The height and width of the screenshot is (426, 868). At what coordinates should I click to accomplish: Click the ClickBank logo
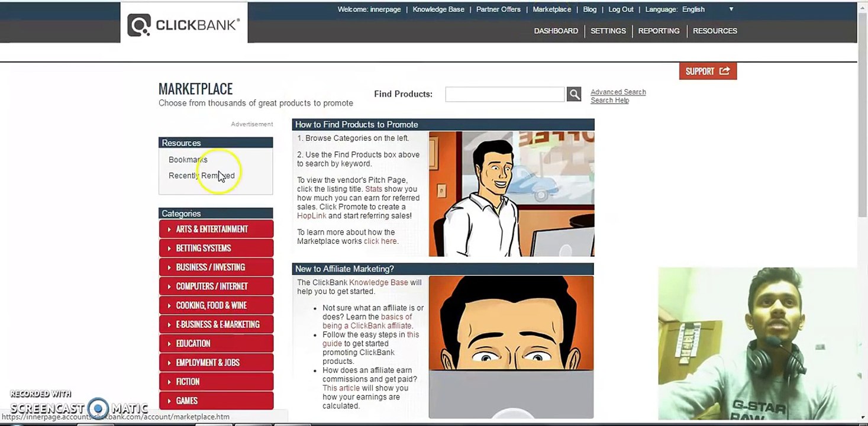coord(184,24)
